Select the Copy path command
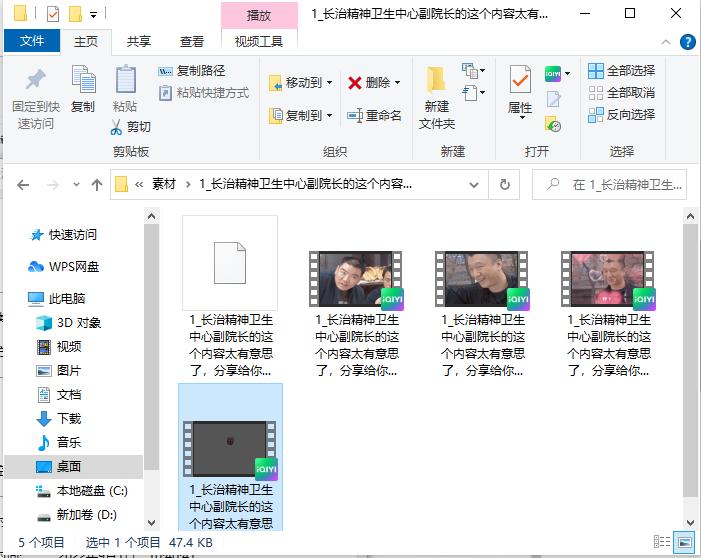Screen dimensions: 701x558 191,71
